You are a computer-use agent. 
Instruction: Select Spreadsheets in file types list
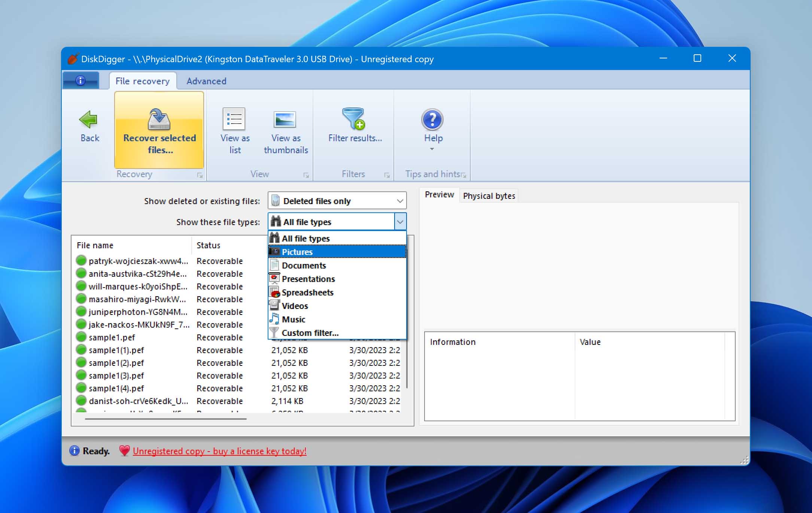point(337,292)
